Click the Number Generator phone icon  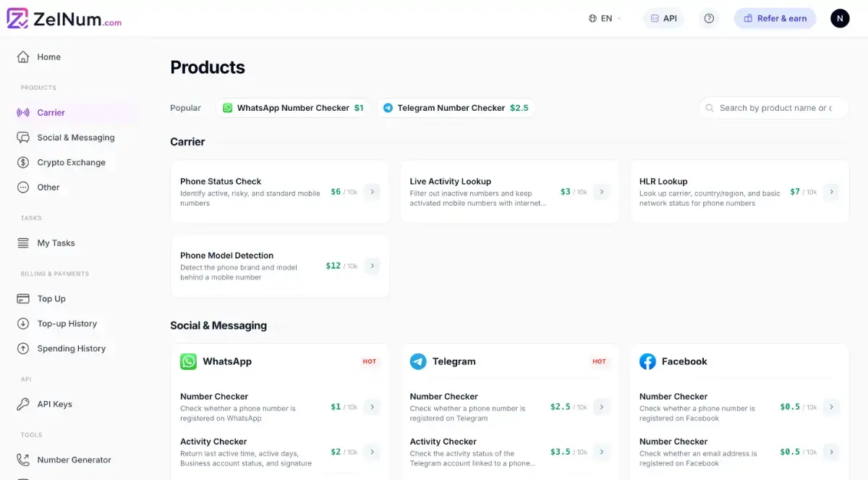coord(23,460)
